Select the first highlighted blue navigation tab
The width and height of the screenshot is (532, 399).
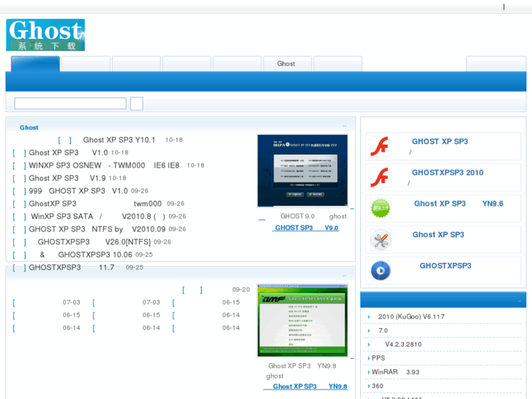(35, 64)
